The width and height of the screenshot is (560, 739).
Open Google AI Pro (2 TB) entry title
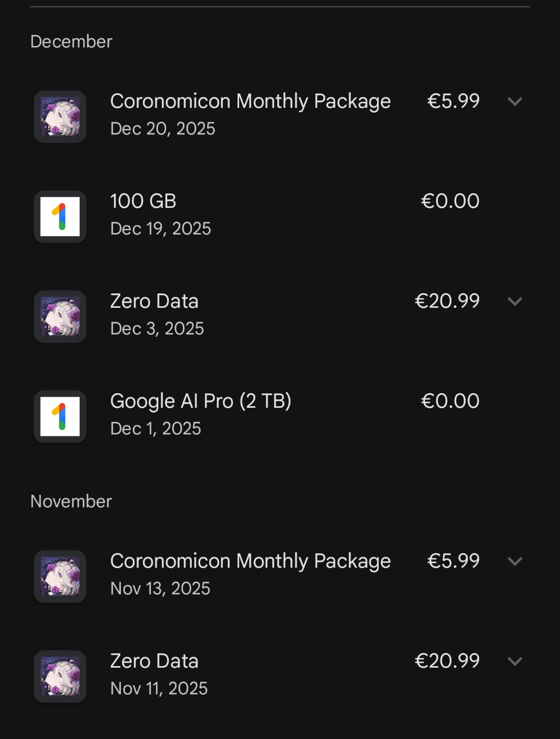(201, 401)
